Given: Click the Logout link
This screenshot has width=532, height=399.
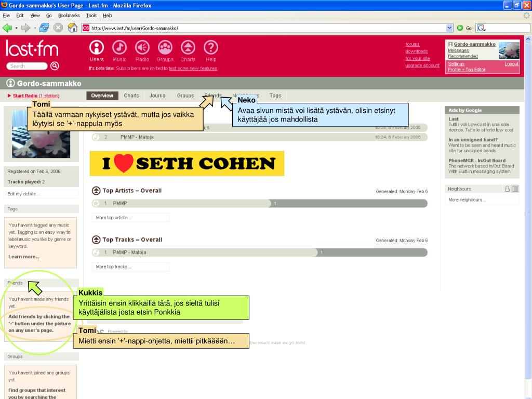Looking at the screenshot, I should (x=511, y=64).
